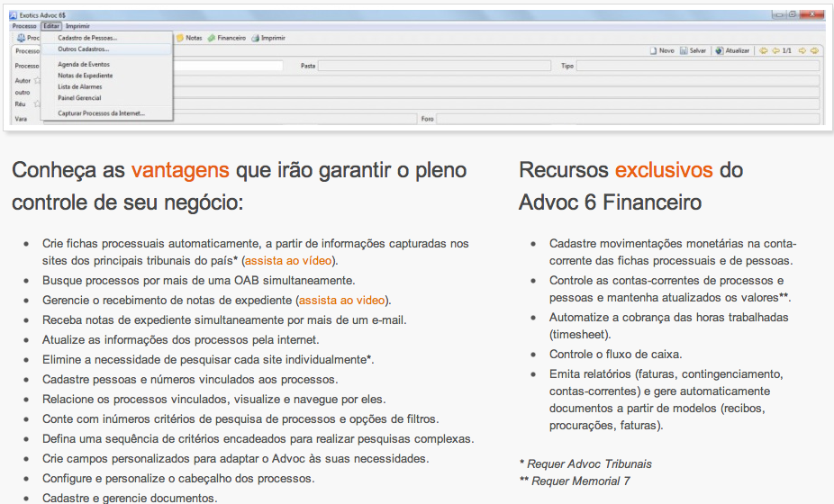The height and width of the screenshot is (504, 834).
Task: Select Cadastro de Pessoas menu entry
Action: point(87,38)
